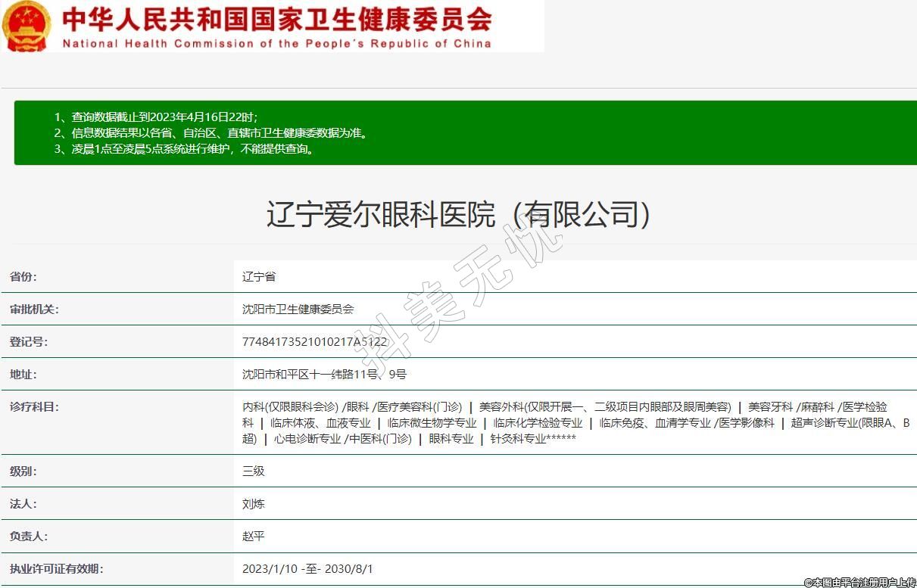Click the 地址 row label

[23, 375]
